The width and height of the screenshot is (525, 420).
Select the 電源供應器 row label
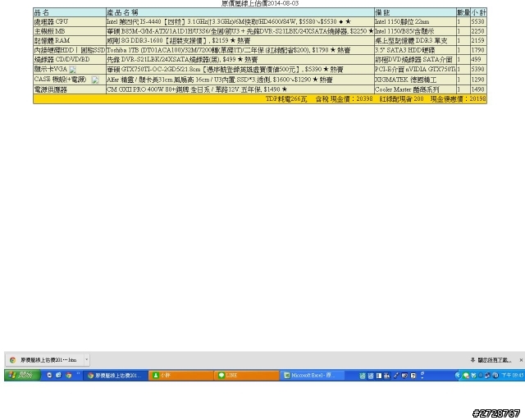(51, 89)
